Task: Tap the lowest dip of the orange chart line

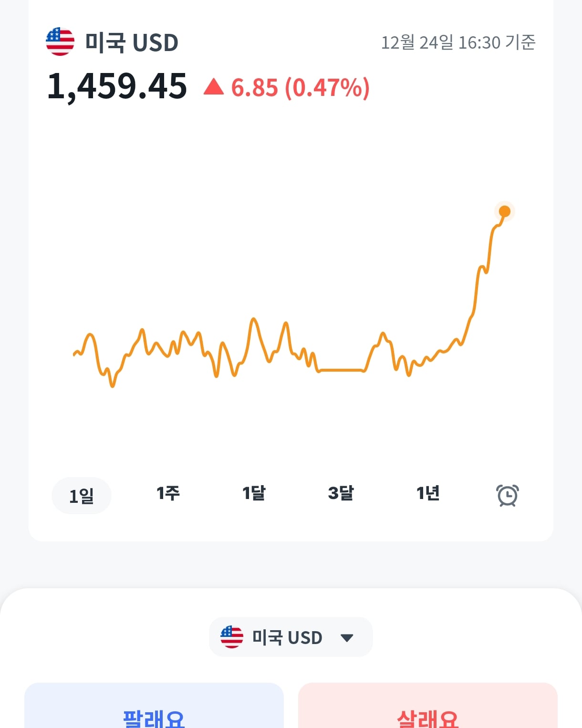Action: [x=113, y=385]
